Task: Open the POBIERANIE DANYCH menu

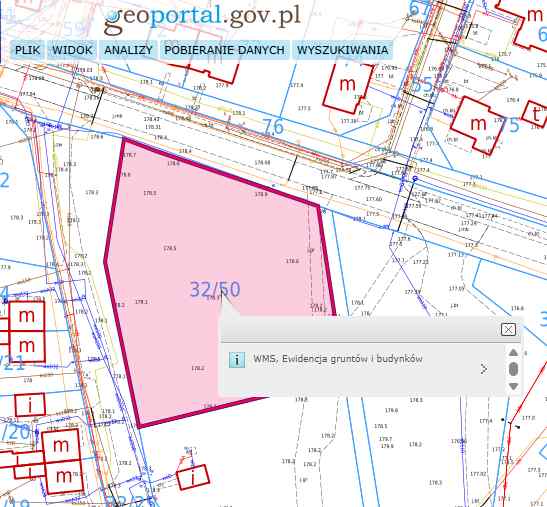Action: pos(224,50)
